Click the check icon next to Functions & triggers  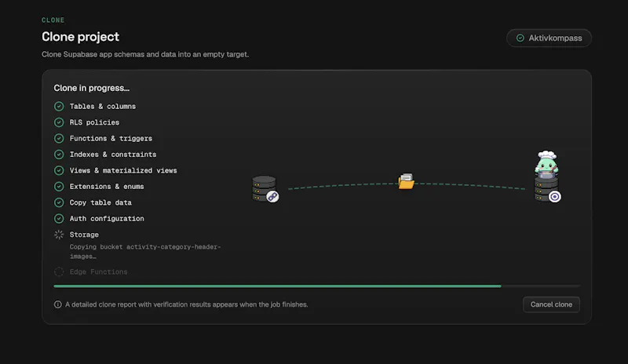click(x=59, y=138)
